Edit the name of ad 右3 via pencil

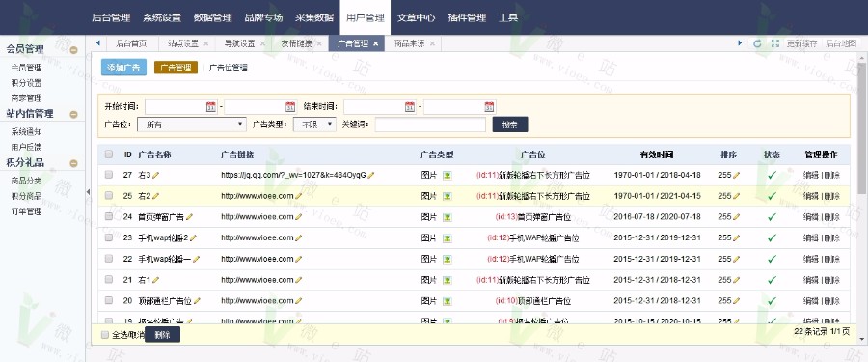155,175
